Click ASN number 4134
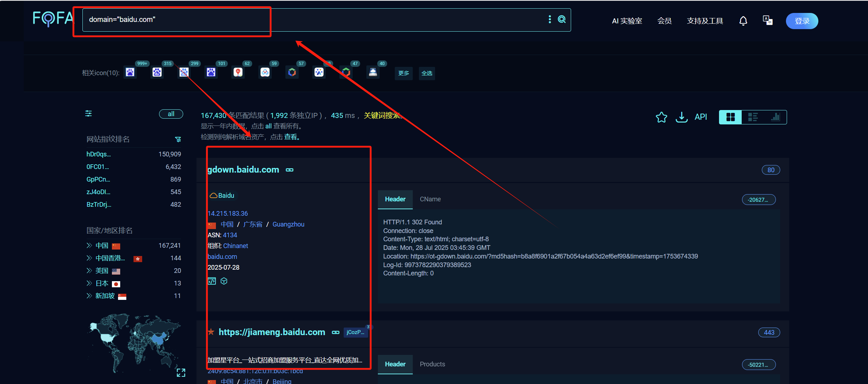This screenshot has height=384, width=868. point(230,235)
